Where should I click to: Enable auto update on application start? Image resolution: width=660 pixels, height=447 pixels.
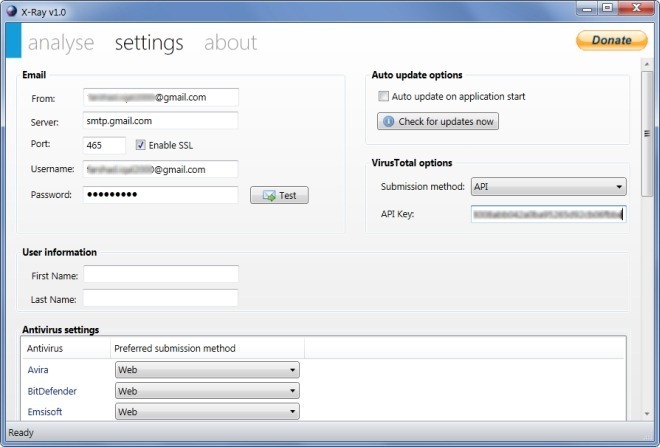pyautogui.click(x=383, y=96)
